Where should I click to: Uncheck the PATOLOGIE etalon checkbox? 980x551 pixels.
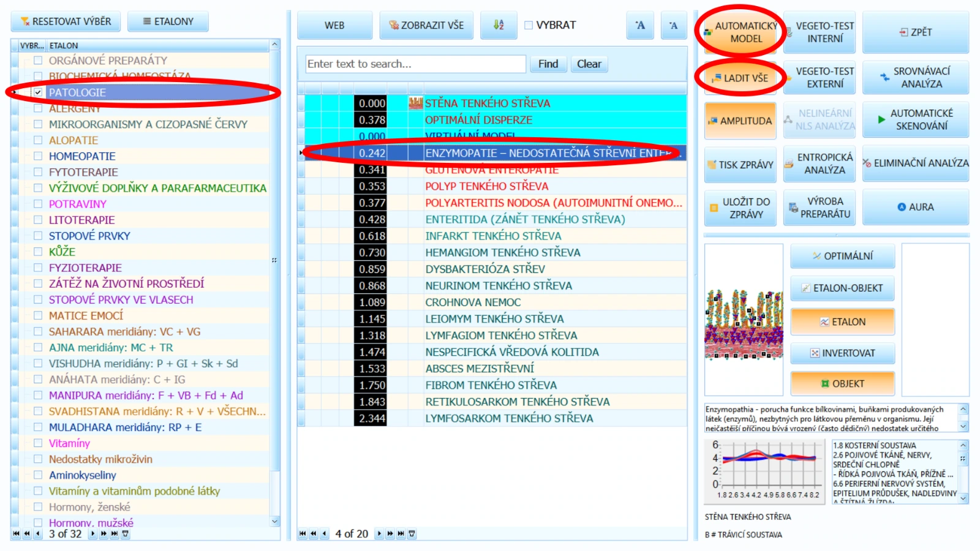(38, 92)
